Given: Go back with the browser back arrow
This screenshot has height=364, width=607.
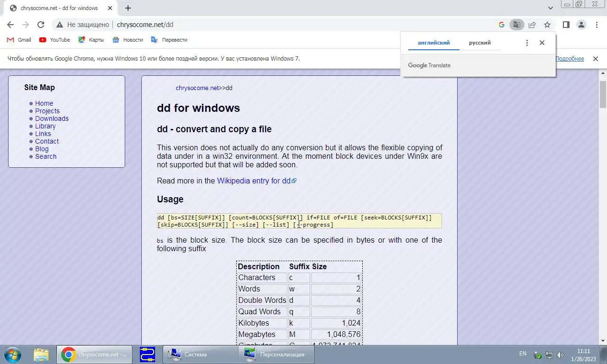Looking at the screenshot, I should pyautogui.click(x=10, y=25).
